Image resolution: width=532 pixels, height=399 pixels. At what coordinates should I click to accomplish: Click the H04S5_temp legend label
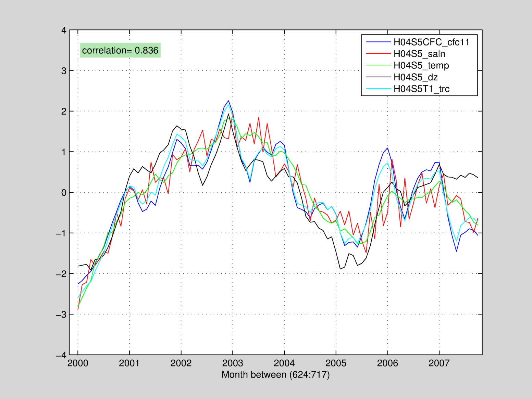pyautogui.click(x=421, y=65)
